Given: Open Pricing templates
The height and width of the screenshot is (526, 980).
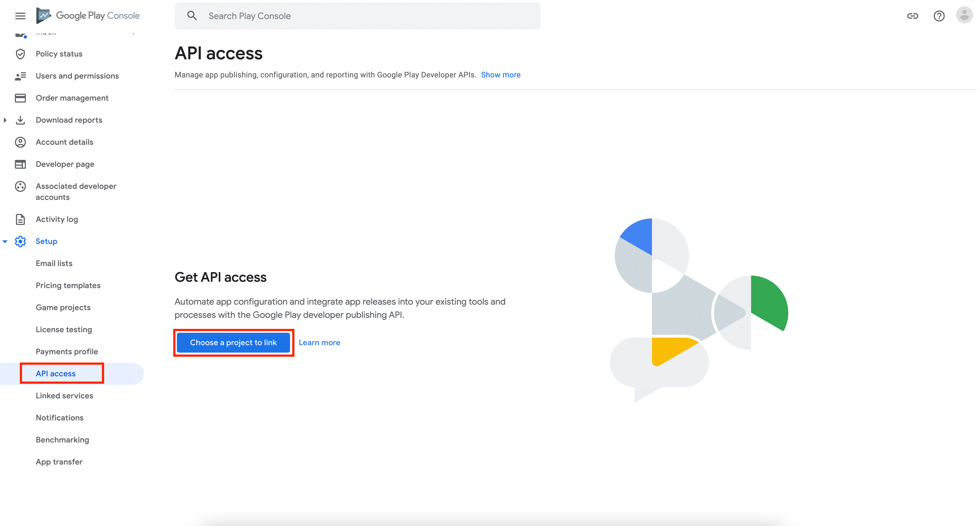Looking at the screenshot, I should [68, 286].
